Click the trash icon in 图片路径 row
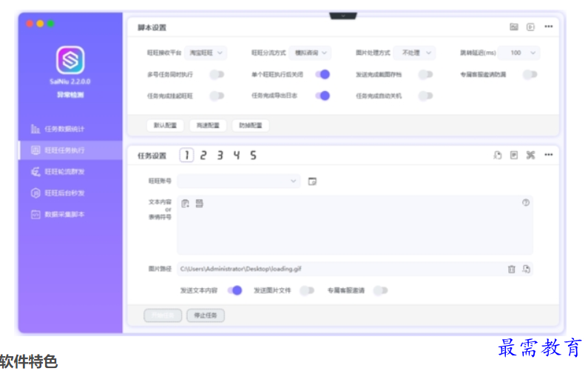Image resolution: width=588 pixels, height=371 pixels. coord(512,269)
